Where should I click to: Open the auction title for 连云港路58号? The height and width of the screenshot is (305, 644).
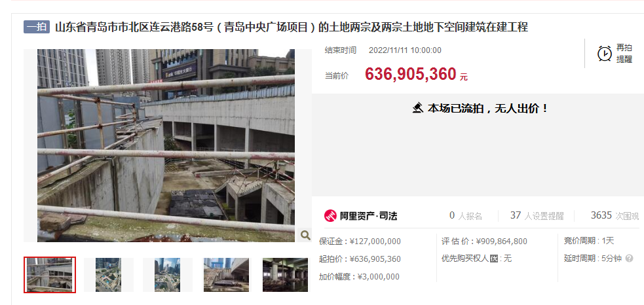point(291,27)
